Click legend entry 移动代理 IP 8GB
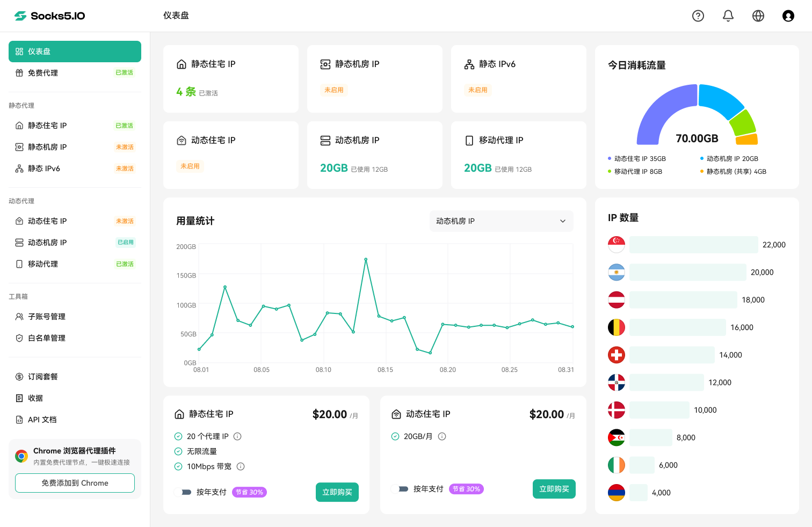Image resolution: width=812 pixels, height=527 pixels. tap(635, 172)
